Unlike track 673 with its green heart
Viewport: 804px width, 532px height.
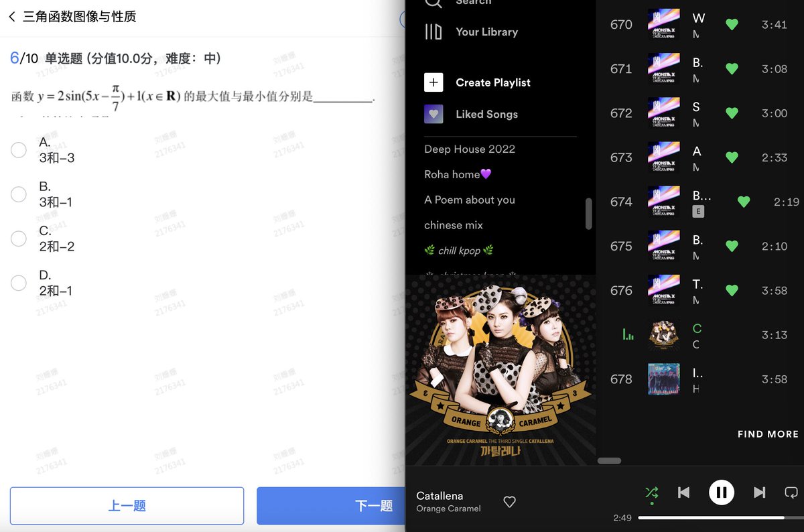point(732,157)
